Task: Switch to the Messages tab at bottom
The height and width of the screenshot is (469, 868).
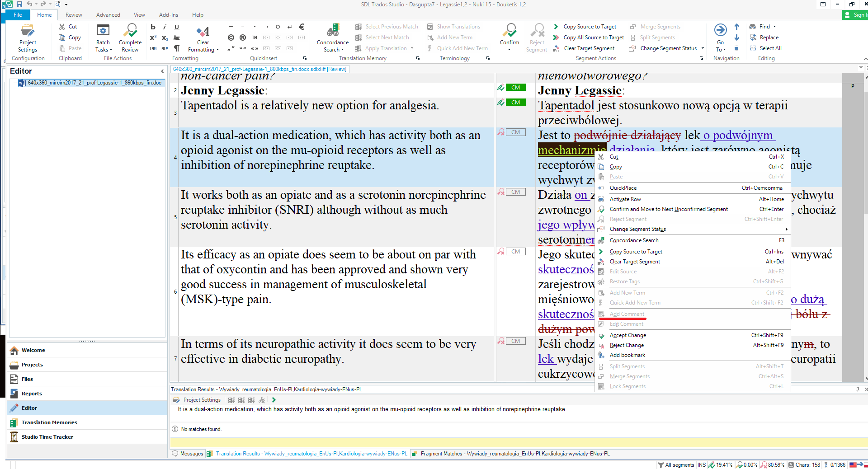Action: coord(188,454)
